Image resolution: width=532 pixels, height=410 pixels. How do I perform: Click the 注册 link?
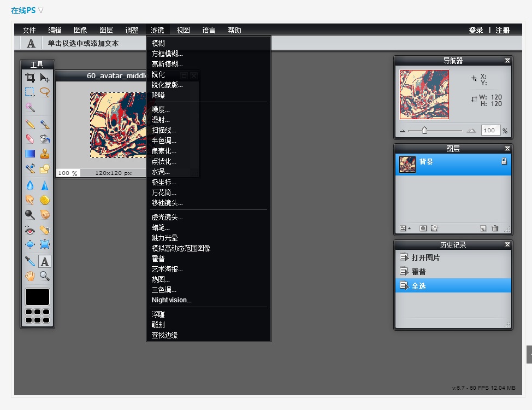point(503,30)
